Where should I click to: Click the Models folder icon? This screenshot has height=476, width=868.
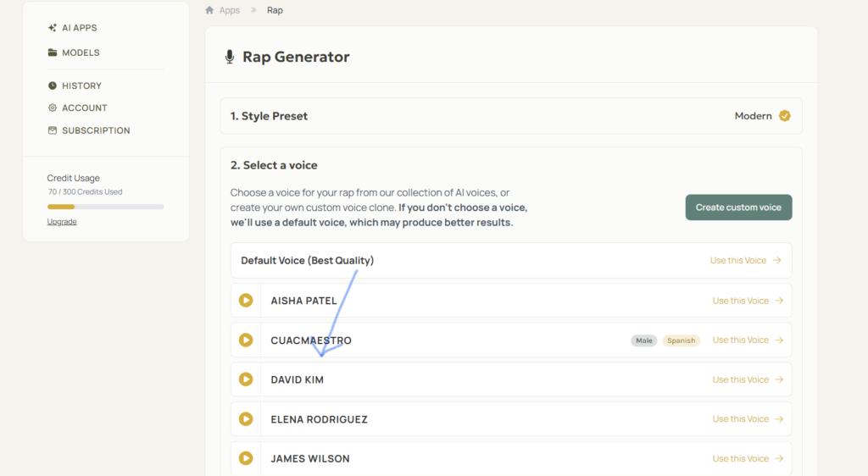(x=52, y=53)
